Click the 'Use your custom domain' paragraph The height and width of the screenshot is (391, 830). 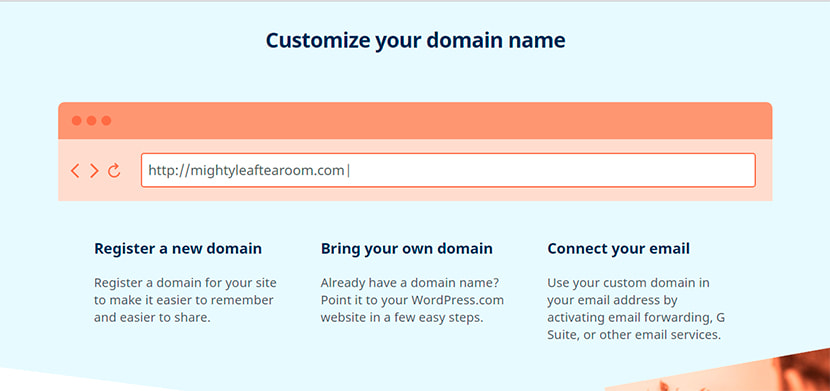[636, 308]
